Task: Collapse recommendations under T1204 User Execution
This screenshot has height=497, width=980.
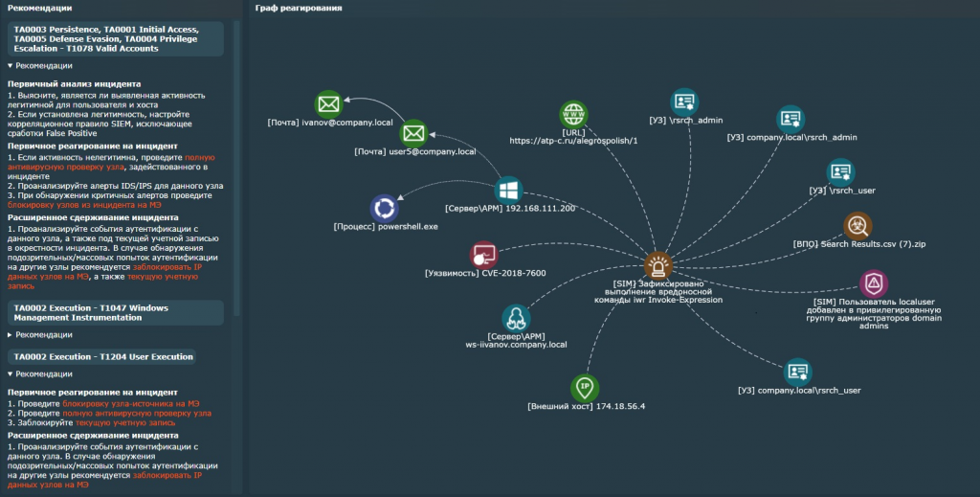Action: point(40,374)
